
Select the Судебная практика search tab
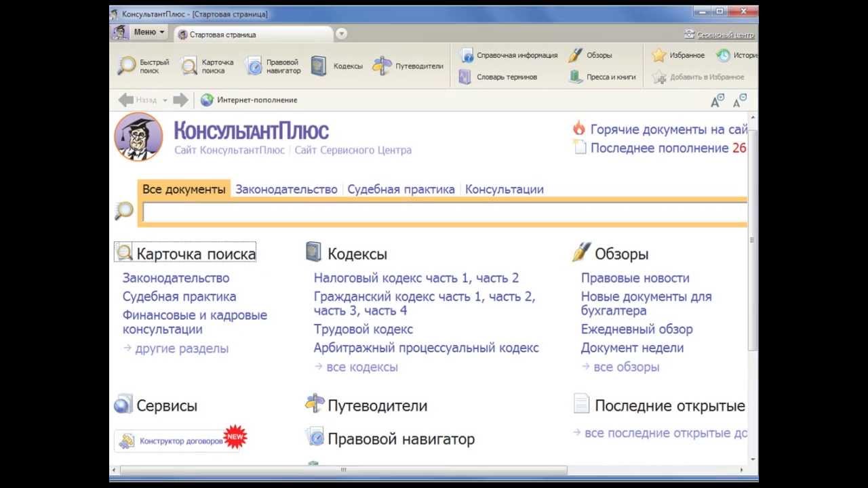click(x=401, y=189)
